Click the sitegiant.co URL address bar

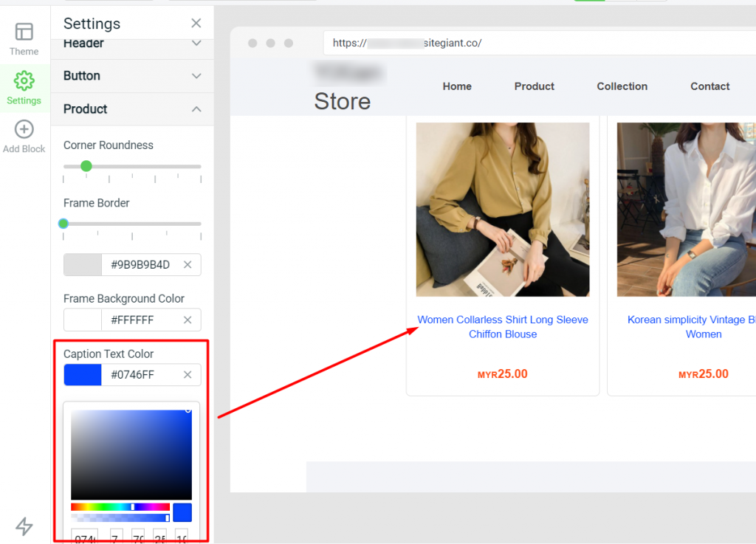click(x=540, y=43)
